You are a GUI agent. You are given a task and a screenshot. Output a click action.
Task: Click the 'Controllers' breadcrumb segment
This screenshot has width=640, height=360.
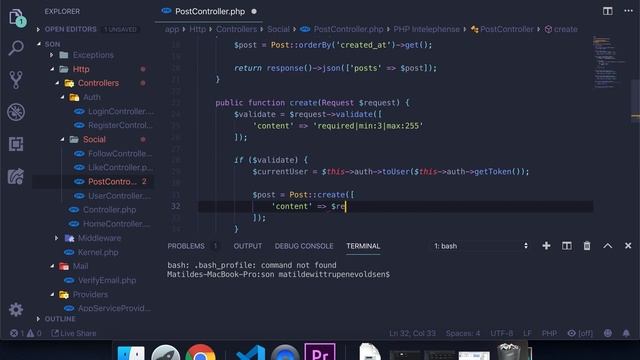[236, 29]
